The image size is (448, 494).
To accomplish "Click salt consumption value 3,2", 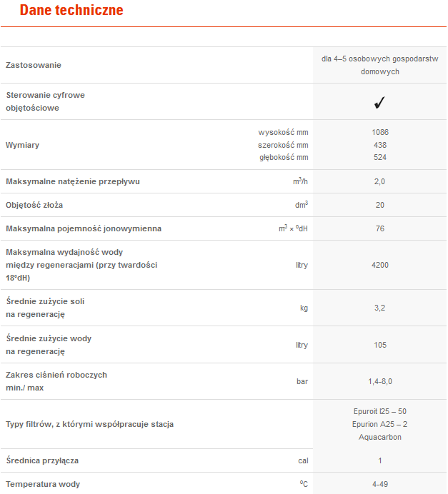I will [380, 308].
